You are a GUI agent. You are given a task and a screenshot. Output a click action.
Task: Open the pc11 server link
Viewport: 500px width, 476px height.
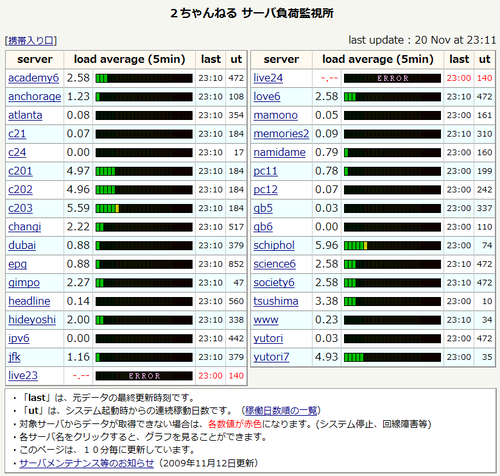(x=265, y=171)
